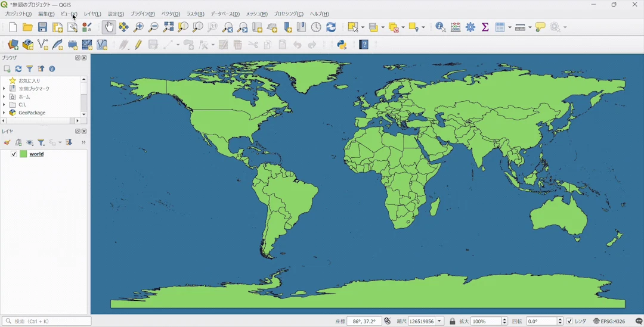Show Statistical Summary sigma icon
Screen dimensions: 644x327
[485, 27]
